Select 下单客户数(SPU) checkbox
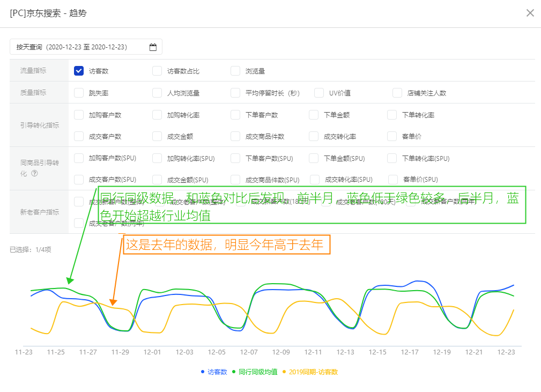The width and height of the screenshot is (541, 392). point(235,158)
